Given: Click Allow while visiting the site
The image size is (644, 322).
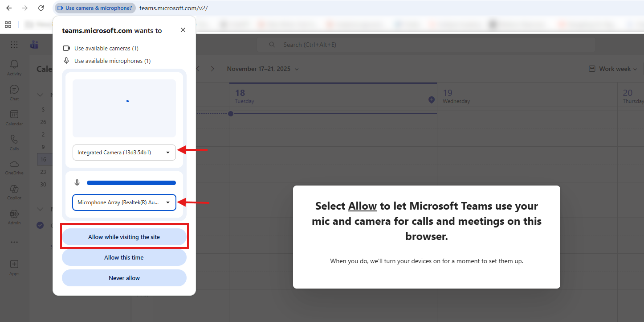Looking at the screenshot, I should pyautogui.click(x=124, y=237).
